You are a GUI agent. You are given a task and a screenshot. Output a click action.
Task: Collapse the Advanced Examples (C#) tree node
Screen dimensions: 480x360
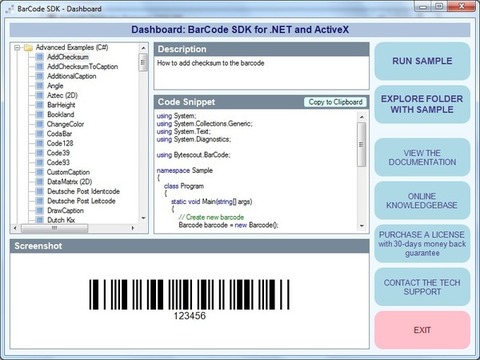click(17, 48)
